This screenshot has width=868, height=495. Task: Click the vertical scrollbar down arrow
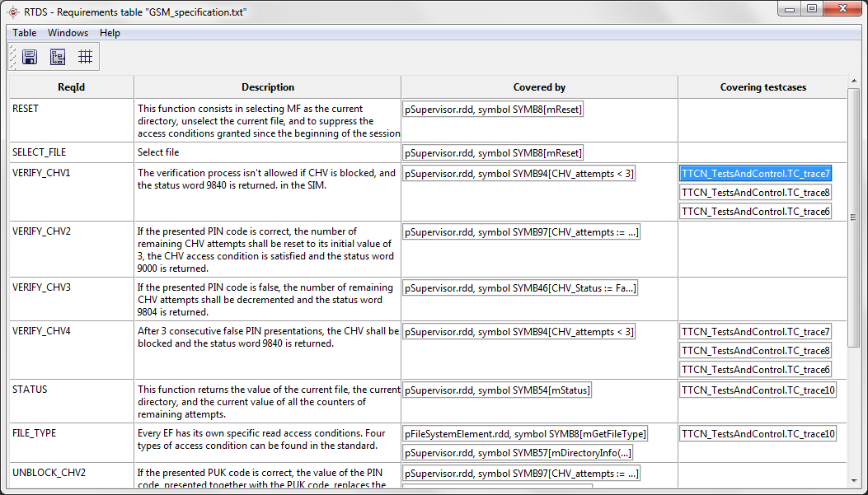click(x=853, y=480)
